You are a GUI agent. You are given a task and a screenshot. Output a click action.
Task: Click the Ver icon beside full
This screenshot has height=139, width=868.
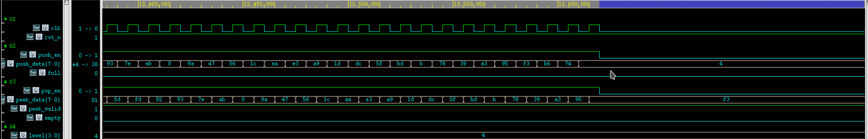(x=33, y=73)
